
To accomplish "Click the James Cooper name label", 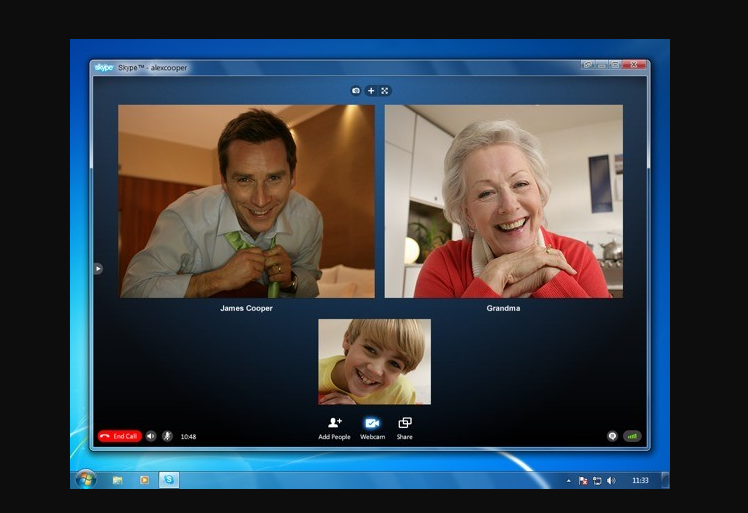I will (246, 308).
